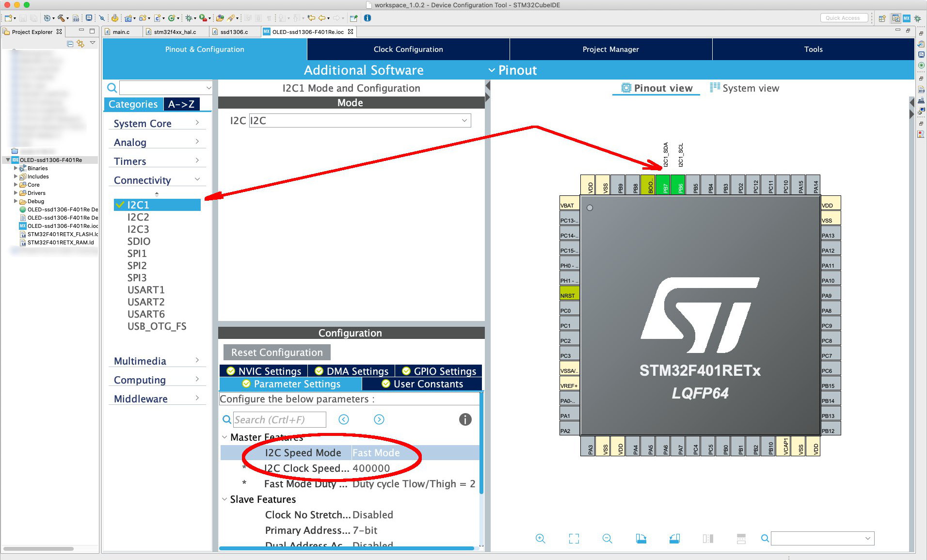The width and height of the screenshot is (927, 560).
Task: Collapse all in Project Explorer
Action: (70, 44)
